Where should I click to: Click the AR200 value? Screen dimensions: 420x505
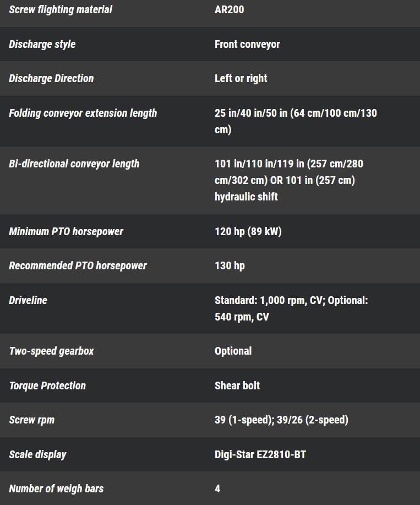point(229,10)
